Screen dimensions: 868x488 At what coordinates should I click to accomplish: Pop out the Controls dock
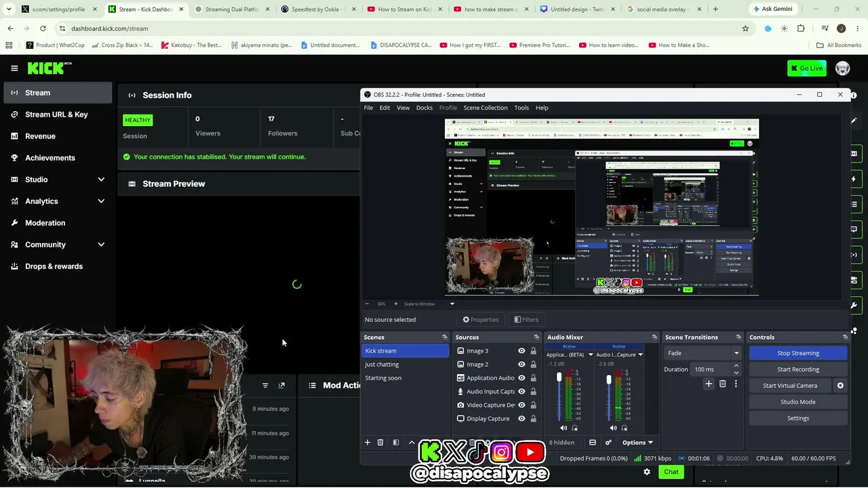pyautogui.click(x=845, y=337)
